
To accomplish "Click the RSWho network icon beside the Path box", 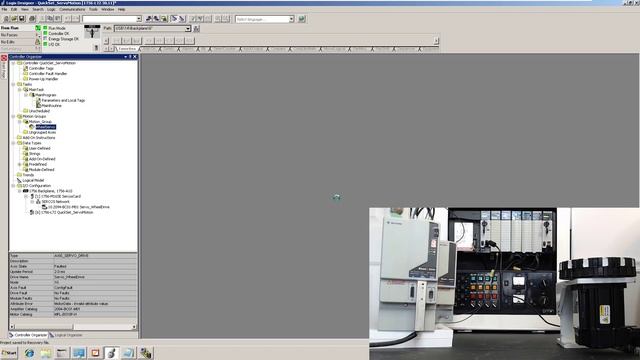I will pos(196,29).
